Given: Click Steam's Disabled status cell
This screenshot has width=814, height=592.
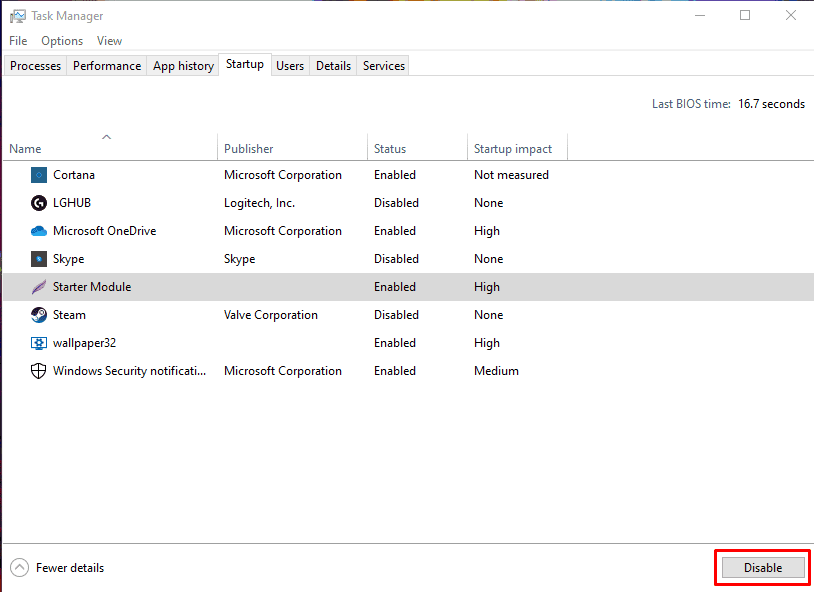Looking at the screenshot, I should (396, 315).
